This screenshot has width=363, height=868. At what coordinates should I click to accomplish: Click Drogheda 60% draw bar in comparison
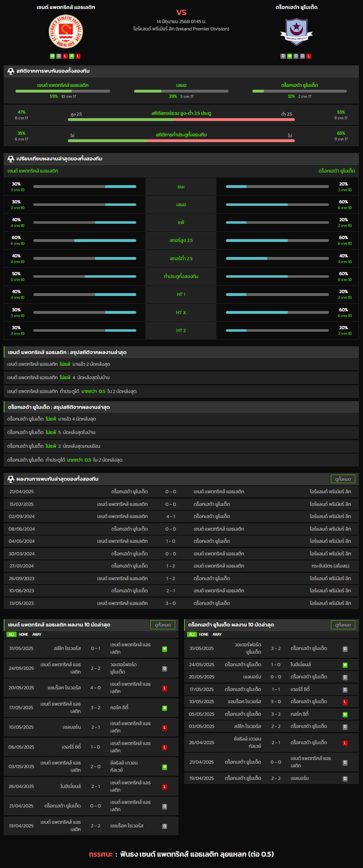coord(277,205)
